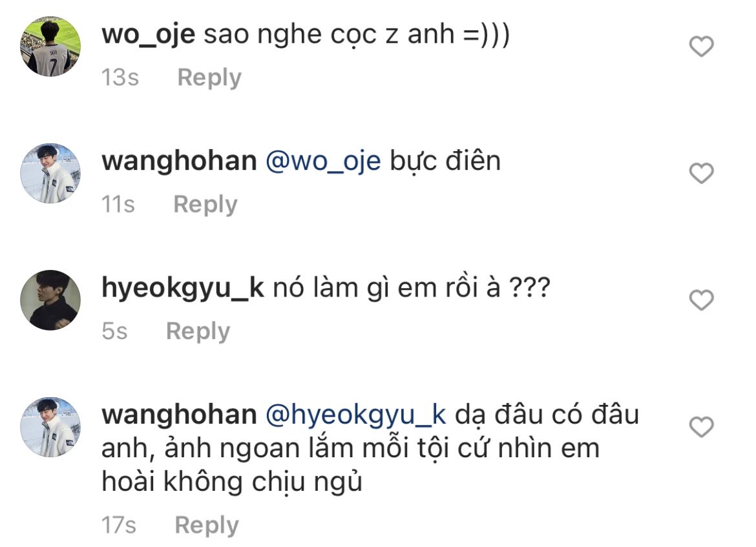Open the hyeokgyu_k username link

click(x=184, y=289)
